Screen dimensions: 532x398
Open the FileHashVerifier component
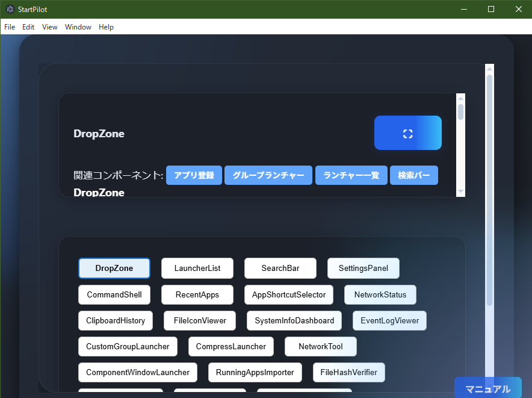tap(348, 372)
